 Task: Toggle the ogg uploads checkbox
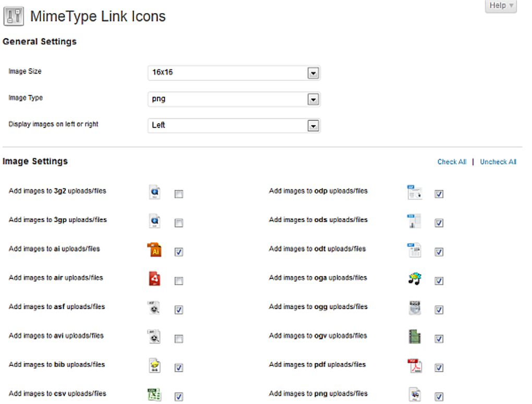tap(439, 309)
